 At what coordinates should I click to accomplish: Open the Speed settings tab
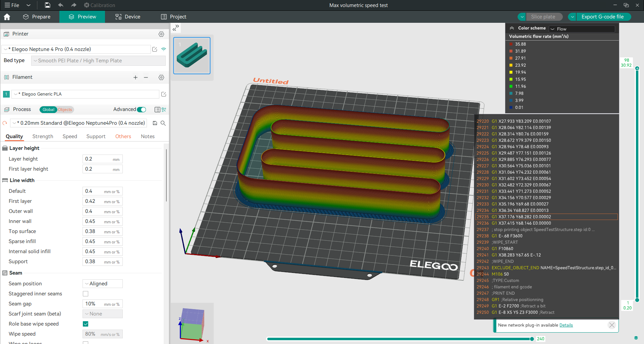[x=70, y=136]
